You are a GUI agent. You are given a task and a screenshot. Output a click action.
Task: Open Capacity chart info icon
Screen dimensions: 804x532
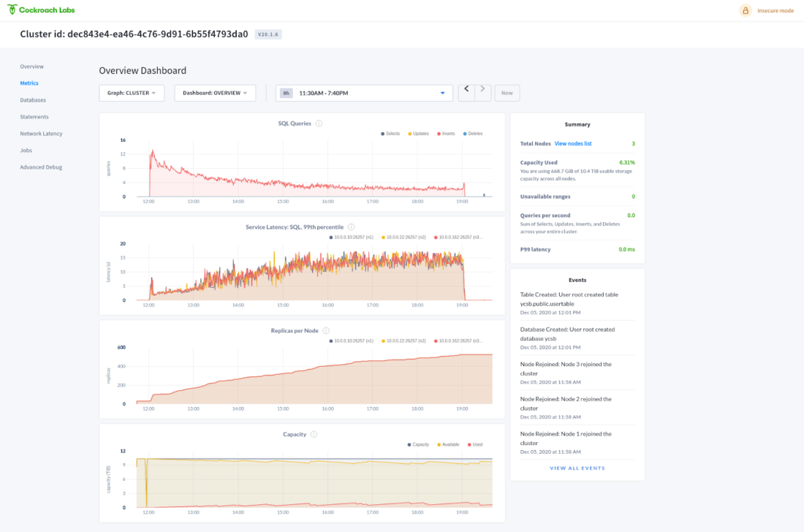tap(314, 434)
